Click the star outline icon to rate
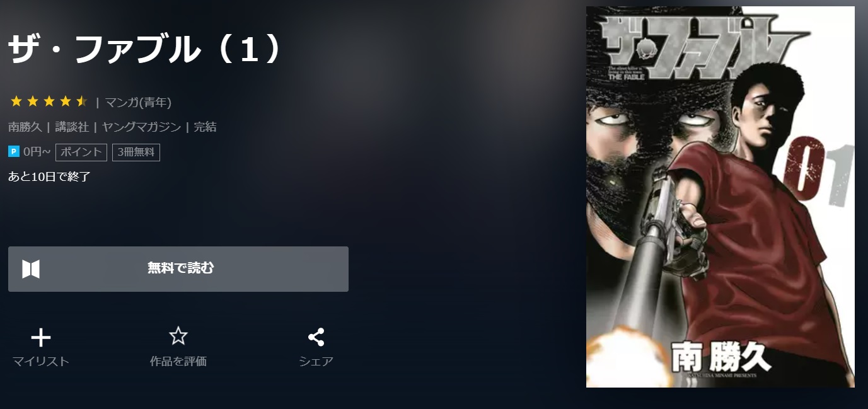This screenshot has height=409, width=868. click(178, 336)
